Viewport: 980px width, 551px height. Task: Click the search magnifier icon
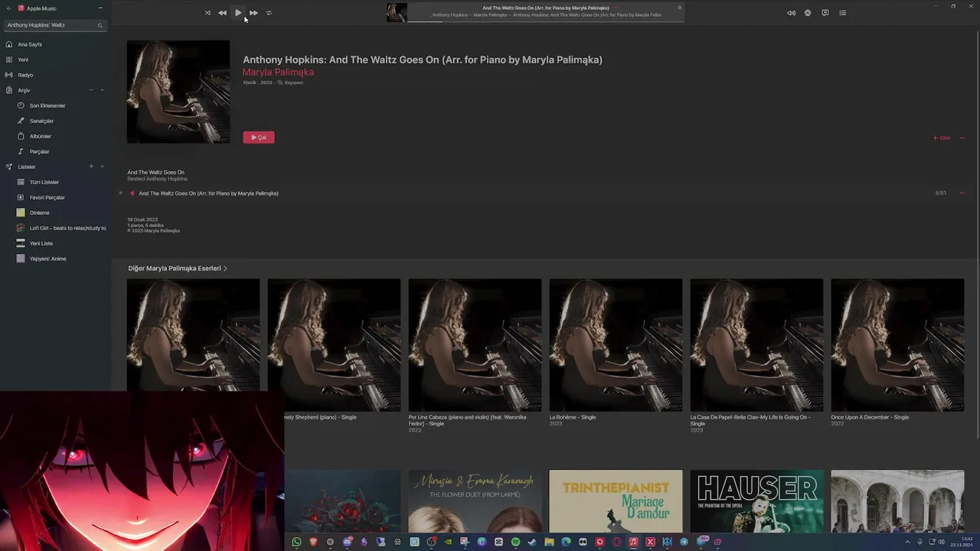pos(100,25)
